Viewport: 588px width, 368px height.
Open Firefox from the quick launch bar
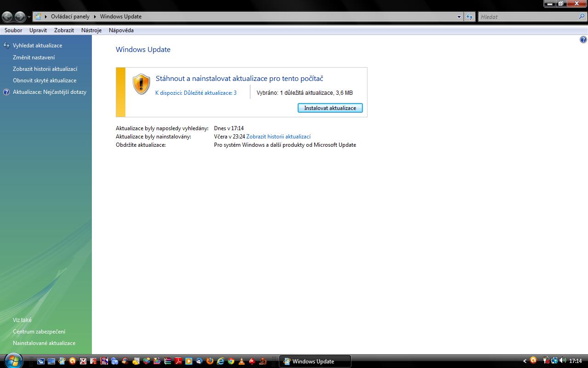pos(210,361)
